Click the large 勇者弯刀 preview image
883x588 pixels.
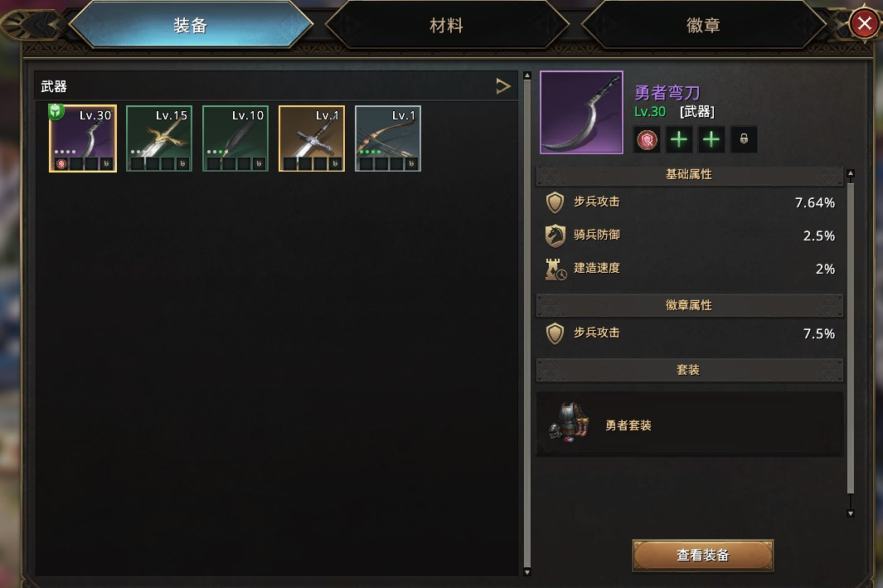(582, 112)
